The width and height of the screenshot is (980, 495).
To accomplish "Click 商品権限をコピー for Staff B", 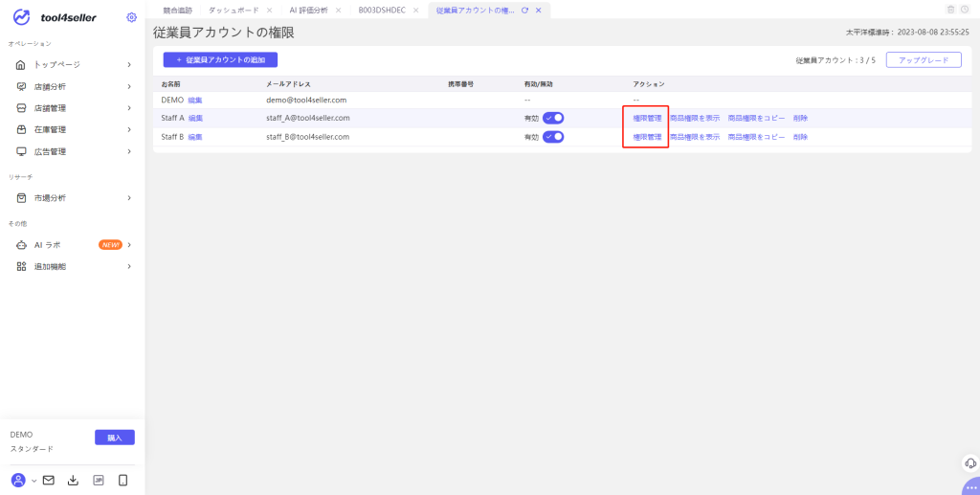I will point(756,137).
